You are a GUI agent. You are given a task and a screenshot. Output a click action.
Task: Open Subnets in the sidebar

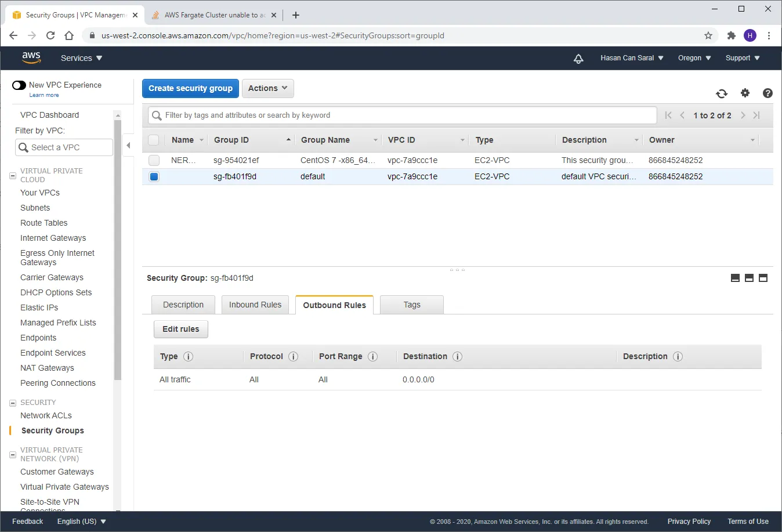pos(35,208)
